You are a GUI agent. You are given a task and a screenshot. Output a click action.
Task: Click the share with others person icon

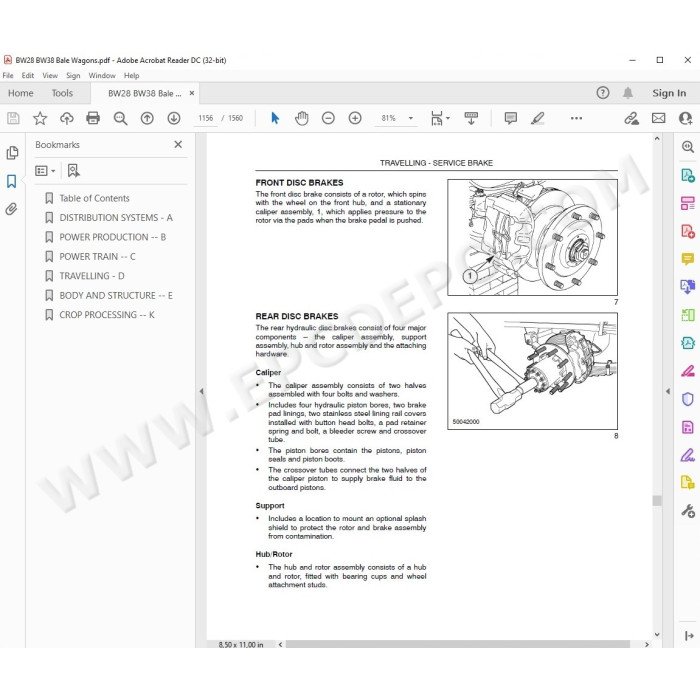pos(685,118)
